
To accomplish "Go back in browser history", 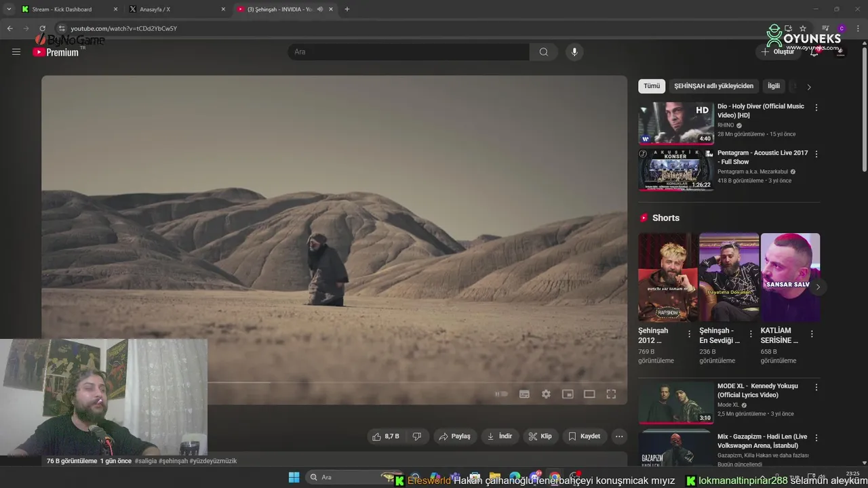I will [x=9, y=28].
